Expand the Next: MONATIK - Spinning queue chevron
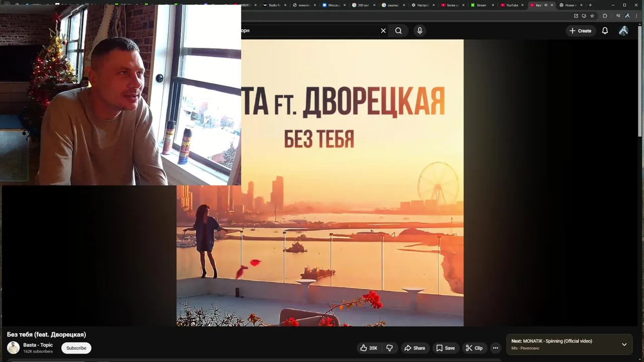 pos(624,344)
